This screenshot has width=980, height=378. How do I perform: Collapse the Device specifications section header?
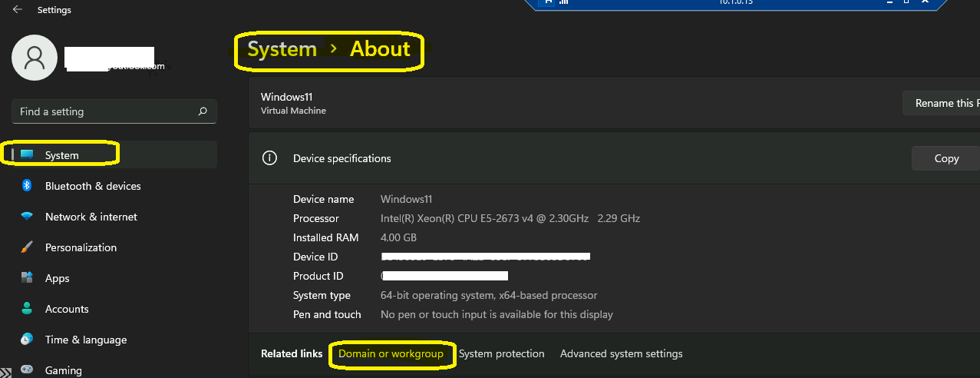pos(614,158)
